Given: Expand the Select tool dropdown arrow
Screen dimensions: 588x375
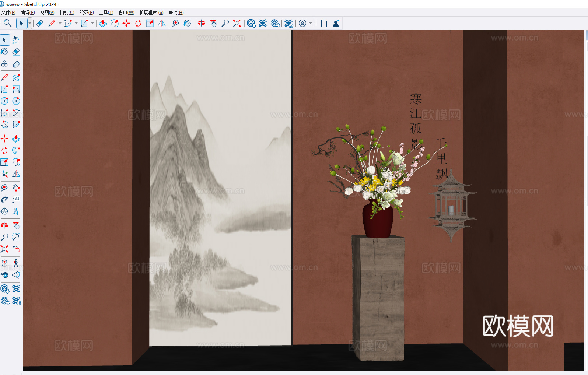Looking at the screenshot, I should pos(30,23).
